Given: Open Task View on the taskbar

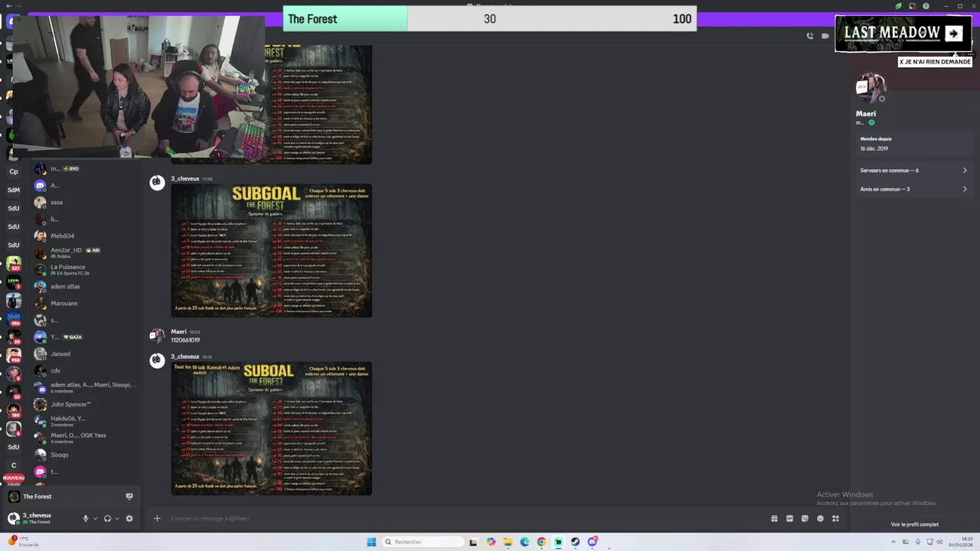Looking at the screenshot, I should [473, 542].
